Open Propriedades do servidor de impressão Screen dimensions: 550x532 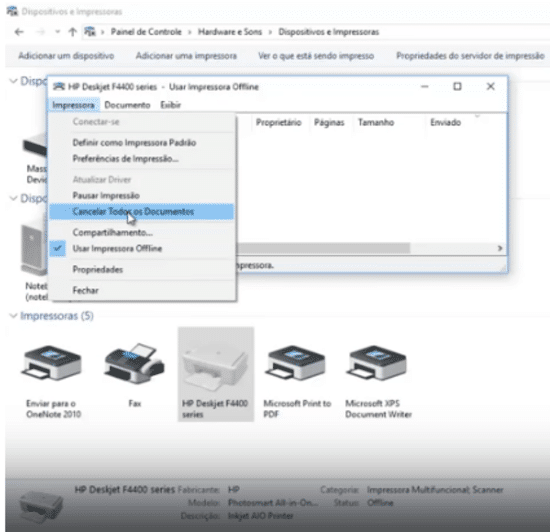[470, 56]
